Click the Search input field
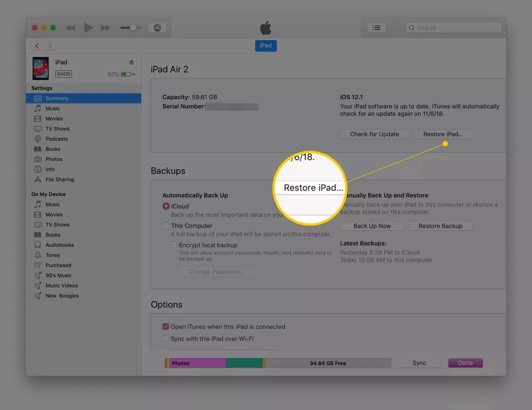 pos(454,28)
